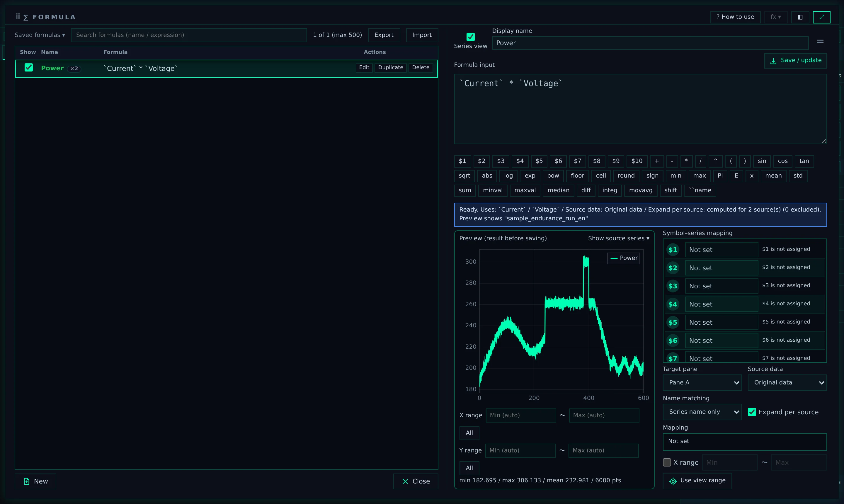This screenshot has width=844, height=504.
Task: Click the Search formulas input field
Action: click(x=189, y=35)
